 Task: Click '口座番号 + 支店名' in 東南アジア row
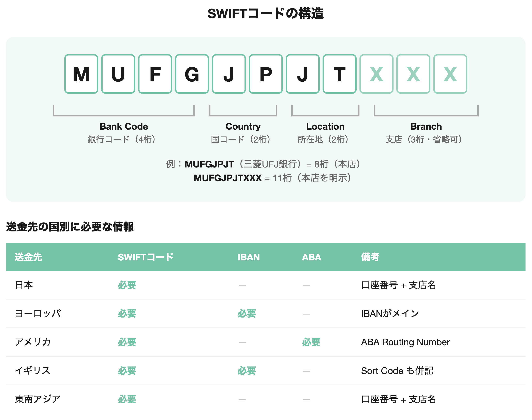[399, 399]
